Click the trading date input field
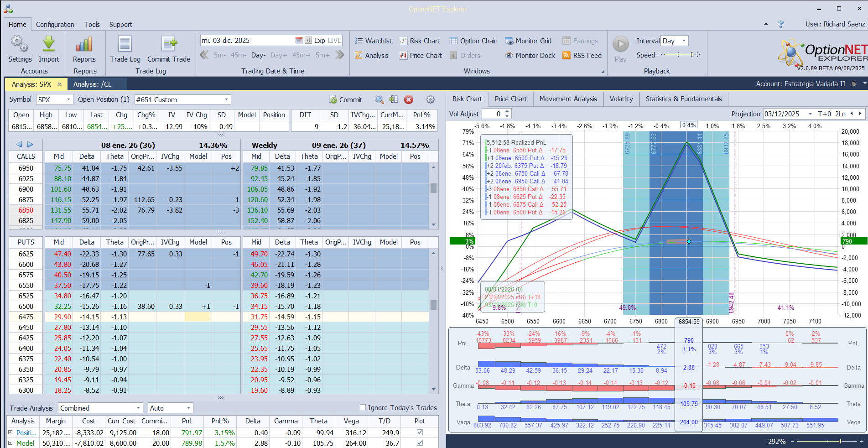 coord(247,40)
